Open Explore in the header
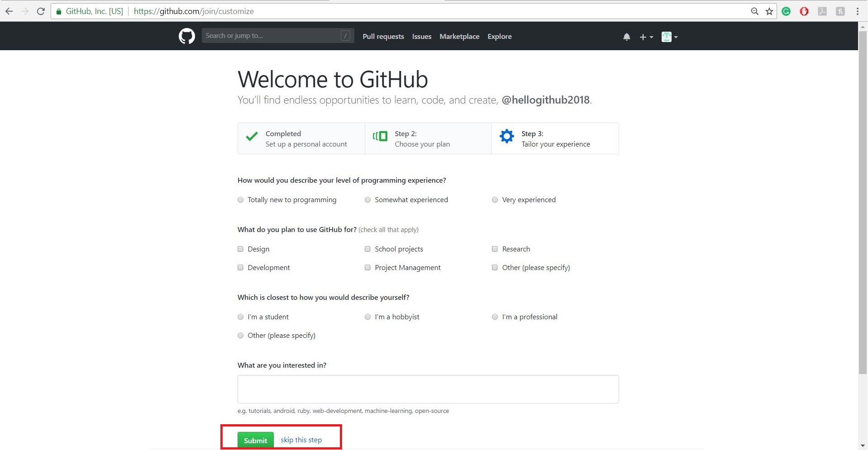The height and width of the screenshot is (450, 868). pos(500,37)
